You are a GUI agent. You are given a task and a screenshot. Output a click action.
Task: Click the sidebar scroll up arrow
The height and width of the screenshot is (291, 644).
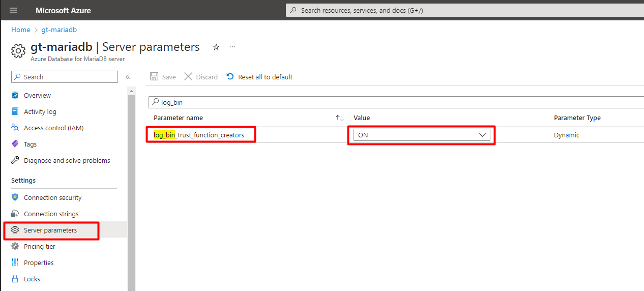132,91
